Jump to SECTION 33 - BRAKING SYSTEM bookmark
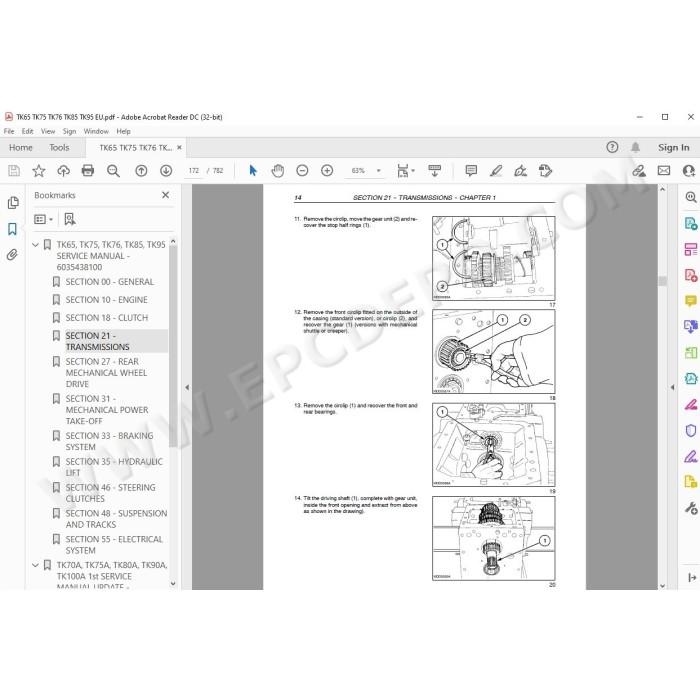The width and height of the screenshot is (700, 700). tap(109, 441)
